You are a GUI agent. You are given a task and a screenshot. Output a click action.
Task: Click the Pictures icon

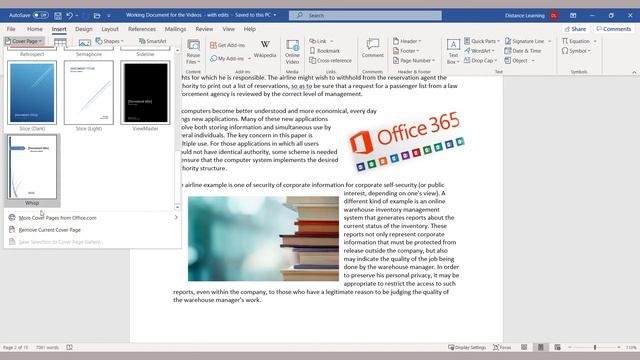[84, 42]
